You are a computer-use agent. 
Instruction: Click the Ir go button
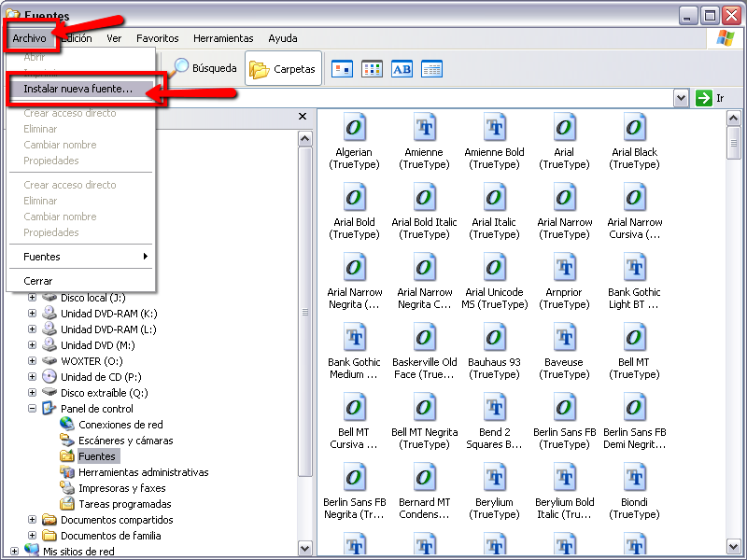(x=710, y=98)
